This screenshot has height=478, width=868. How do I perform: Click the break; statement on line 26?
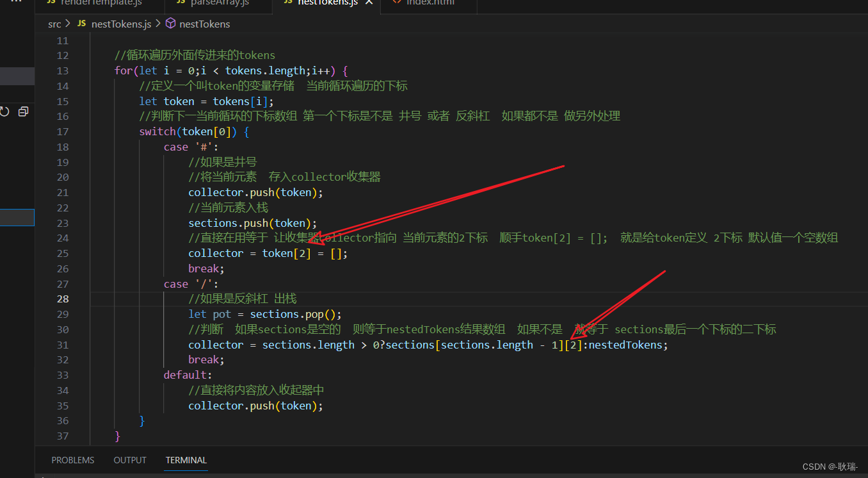pyautogui.click(x=206, y=268)
